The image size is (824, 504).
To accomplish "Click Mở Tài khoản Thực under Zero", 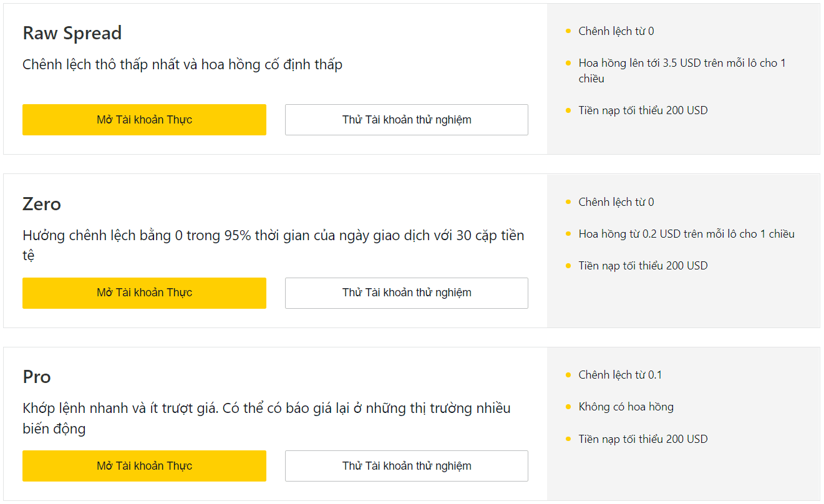I will 144,293.
